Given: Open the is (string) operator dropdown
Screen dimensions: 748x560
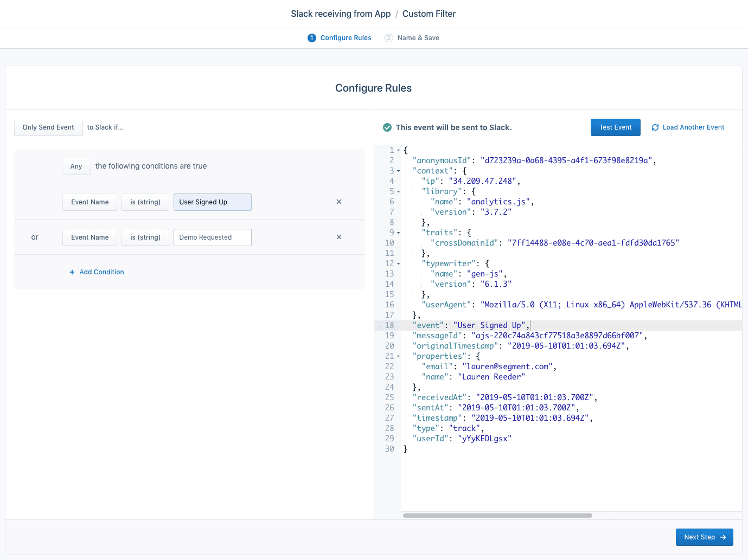Looking at the screenshot, I should [145, 202].
